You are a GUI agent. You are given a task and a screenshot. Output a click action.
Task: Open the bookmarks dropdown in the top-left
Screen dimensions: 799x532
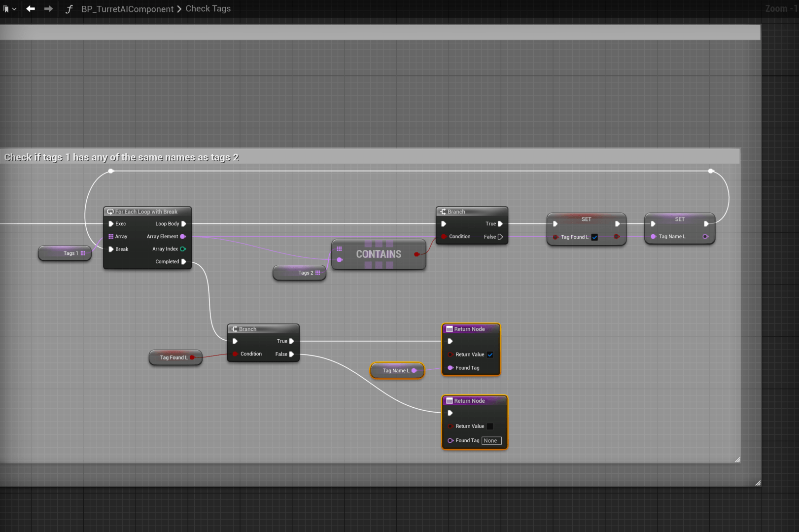(10, 9)
